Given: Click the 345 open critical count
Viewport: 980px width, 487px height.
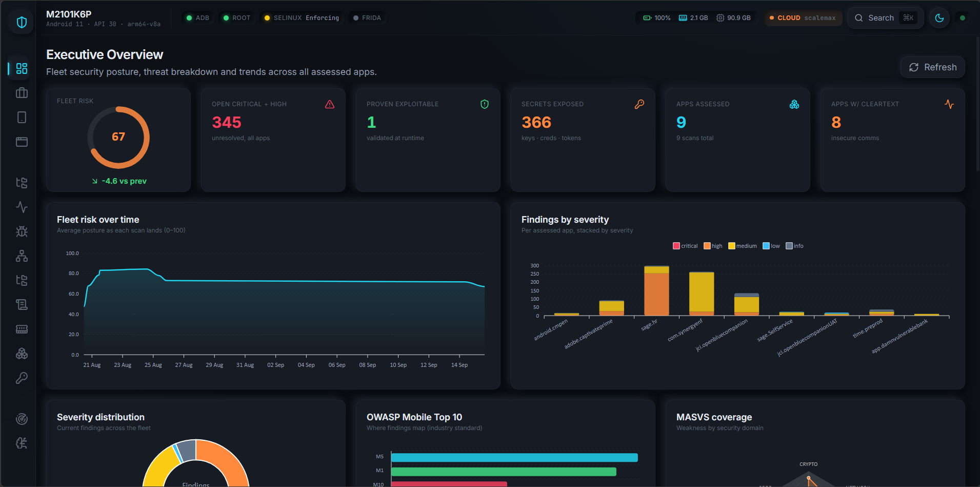Looking at the screenshot, I should [x=227, y=123].
